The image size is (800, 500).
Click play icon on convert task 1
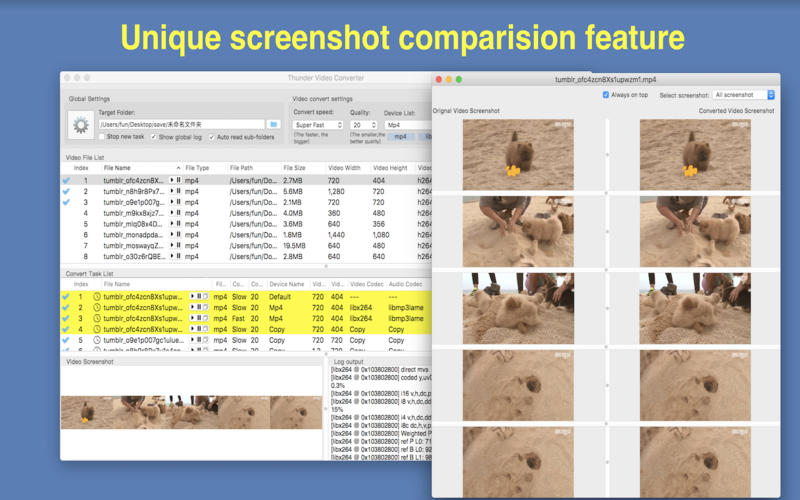[x=190, y=297]
